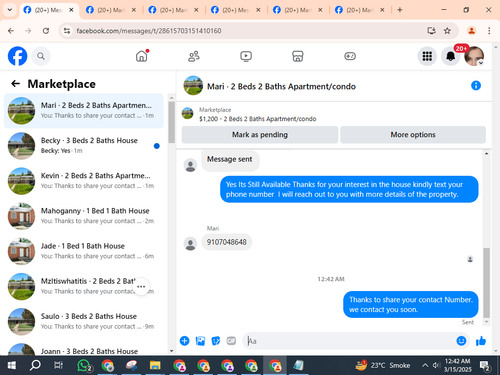Open the account profile picture menu
Image resolution: width=500 pixels, height=375 pixels.
[474, 56]
